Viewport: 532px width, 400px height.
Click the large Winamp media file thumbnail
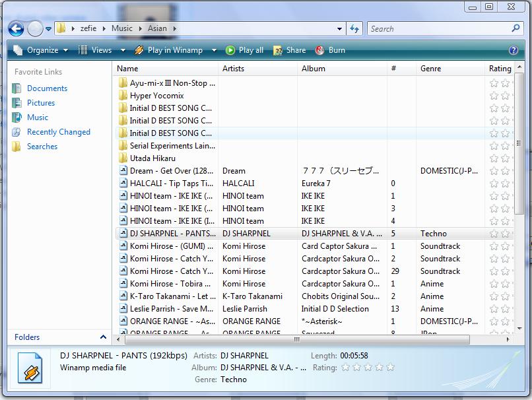[30, 368]
